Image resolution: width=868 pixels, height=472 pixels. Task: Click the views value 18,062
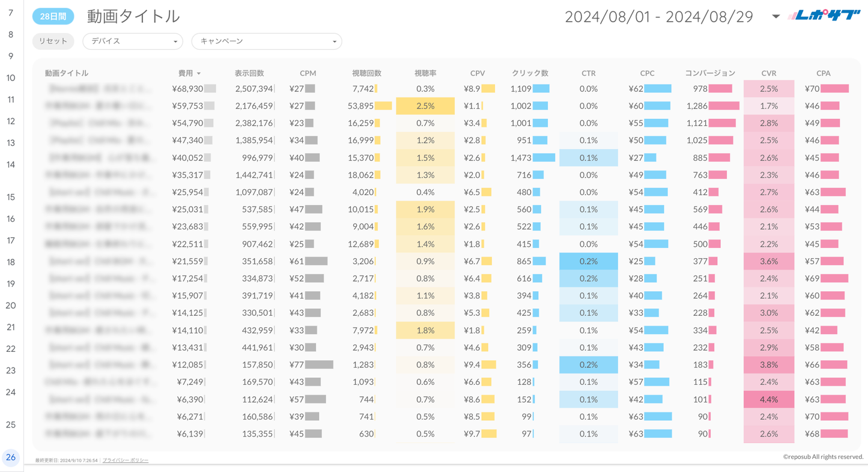[x=360, y=175]
